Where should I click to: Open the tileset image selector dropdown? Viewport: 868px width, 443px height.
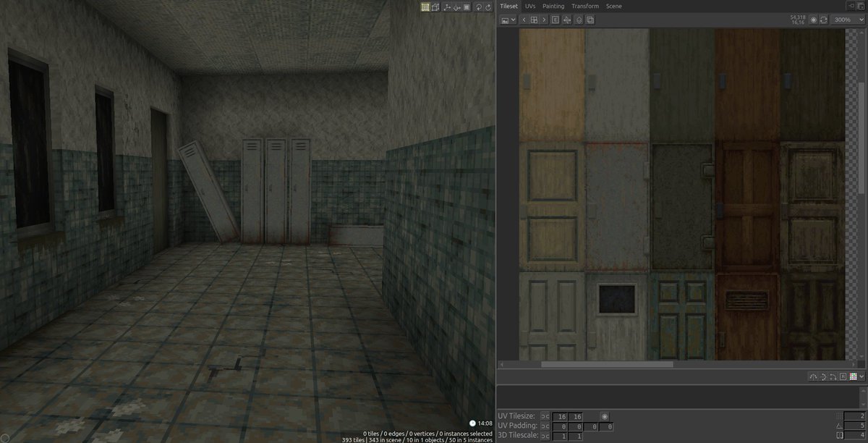508,20
